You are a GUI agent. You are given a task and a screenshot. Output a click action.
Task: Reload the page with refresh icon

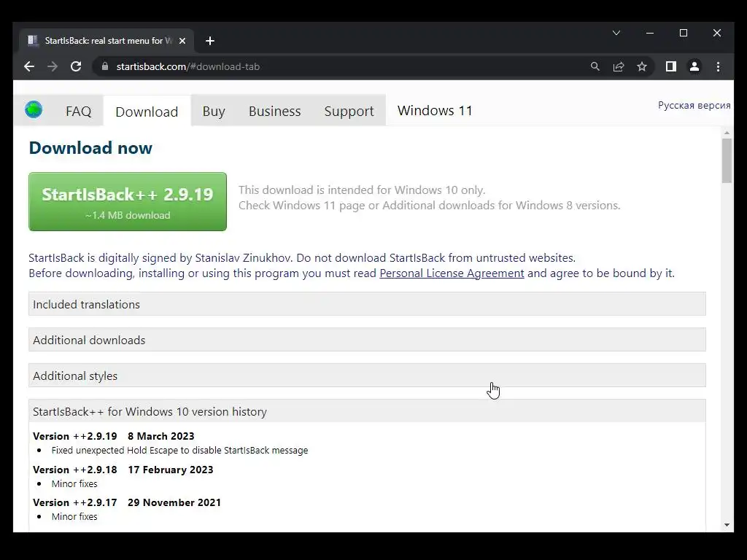tap(76, 66)
